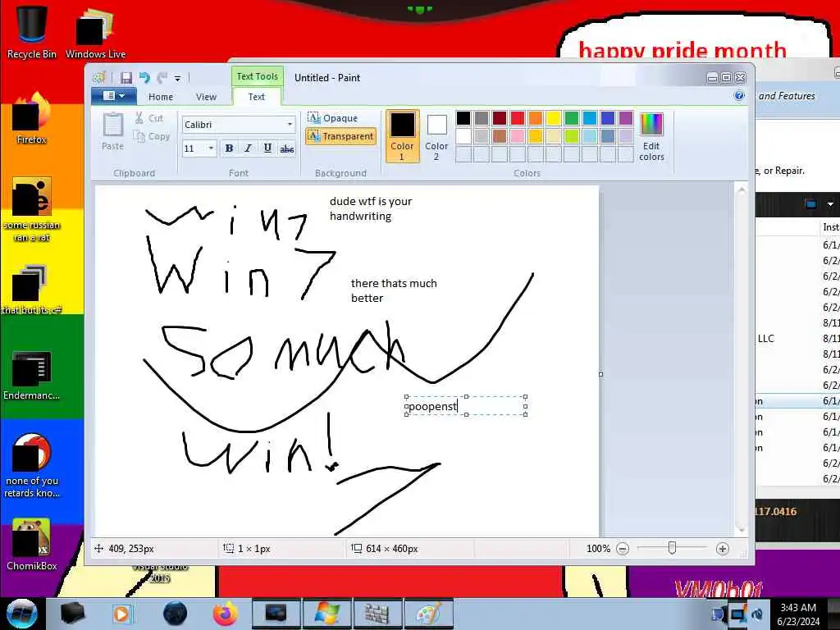Select the Color 1 button
840x630 pixels.
pos(402,136)
